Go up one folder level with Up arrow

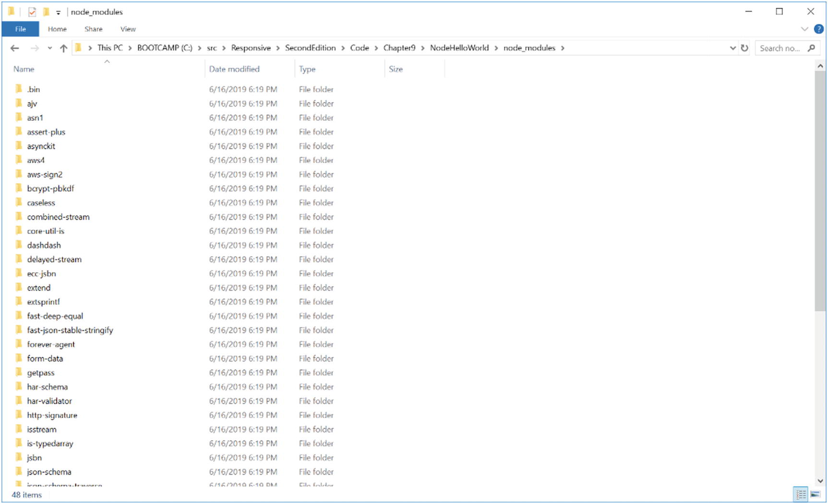(63, 48)
